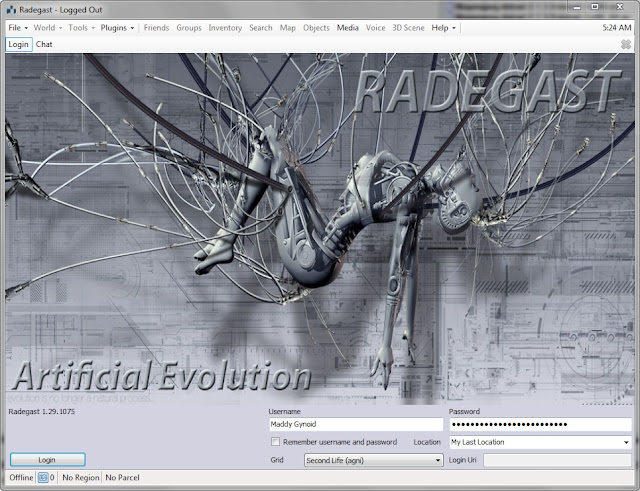Open Inventory from the toolbar
The height and width of the screenshot is (491, 640).
(225, 28)
